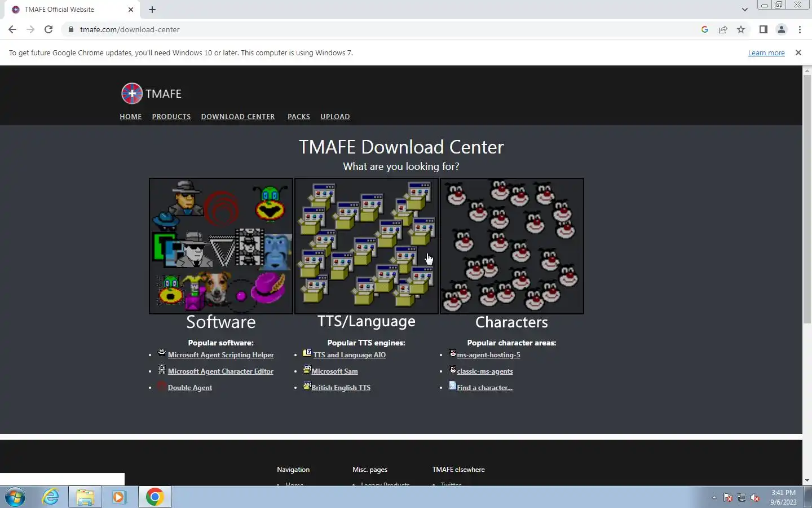Screen dimensions: 812x508
Task: Open the British English TTS link
Action: tap(341, 388)
